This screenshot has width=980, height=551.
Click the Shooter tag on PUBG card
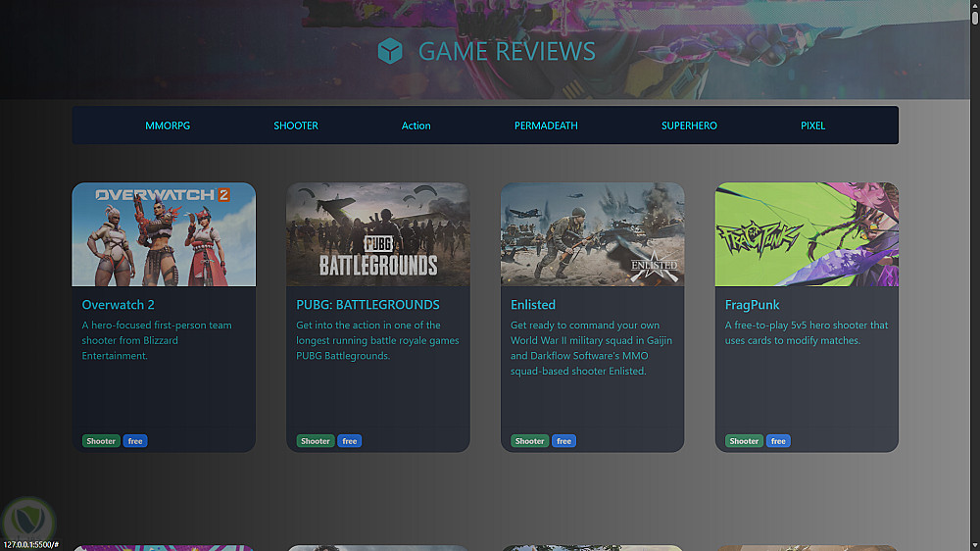[x=315, y=441]
